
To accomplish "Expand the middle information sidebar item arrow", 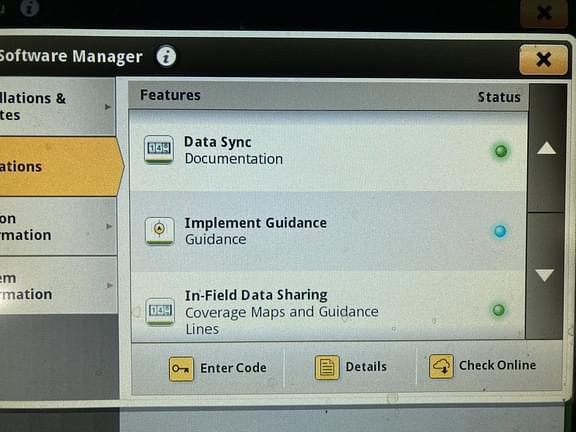I will [109, 226].
